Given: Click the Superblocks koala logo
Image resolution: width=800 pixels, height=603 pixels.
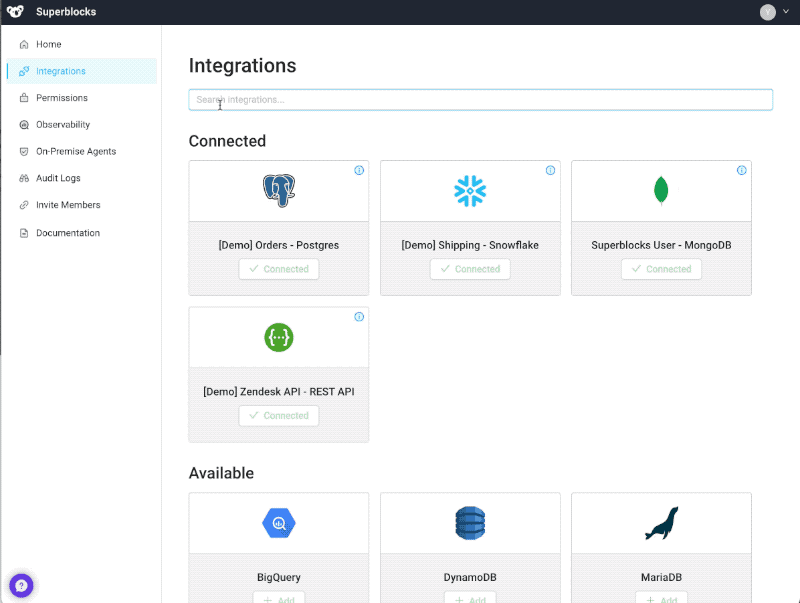Looking at the screenshot, I should tap(15, 11).
